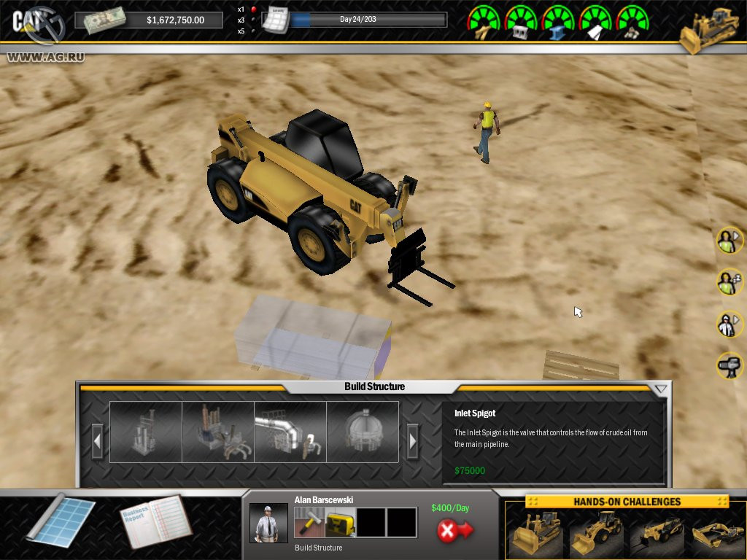This screenshot has height=560, width=747.
Task: Open the blueprint plans
Action: 61,521
